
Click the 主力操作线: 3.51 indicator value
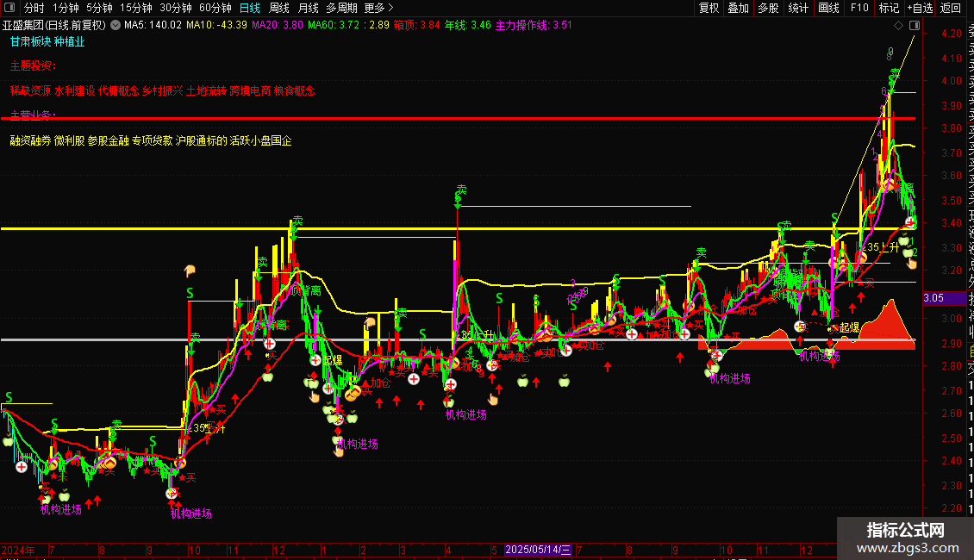pyautogui.click(x=534, y=26)
